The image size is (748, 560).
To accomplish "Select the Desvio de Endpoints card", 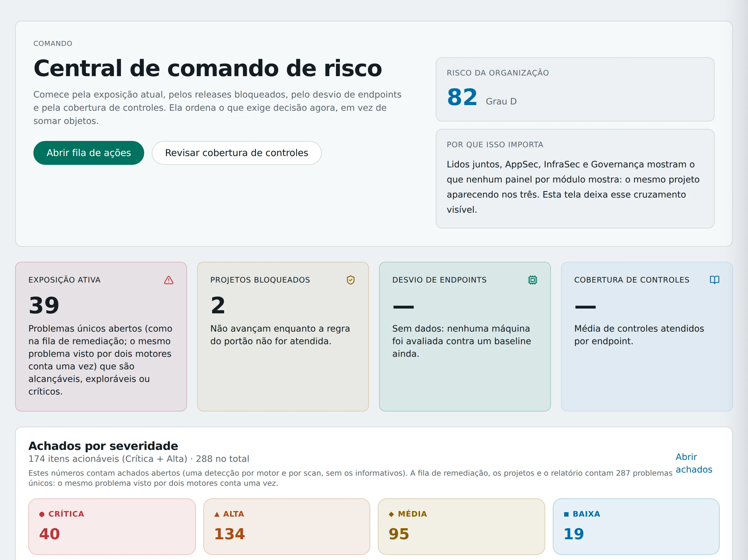I will pyautogui.click(x=465, y=336).
